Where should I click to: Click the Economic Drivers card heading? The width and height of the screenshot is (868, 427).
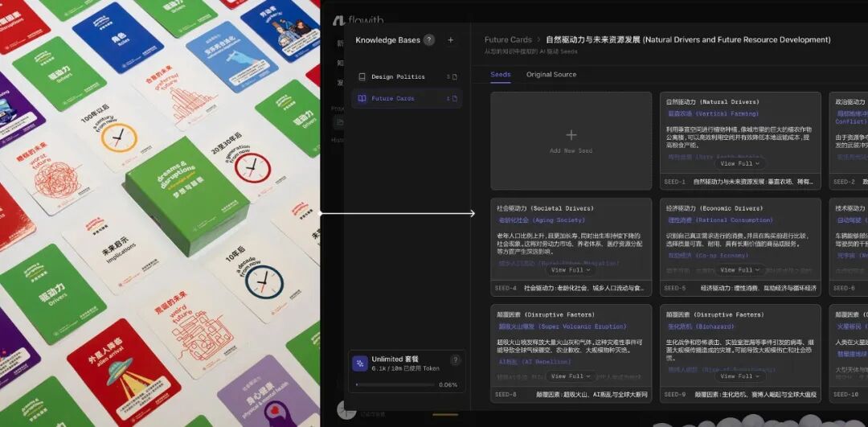point(714,208)
